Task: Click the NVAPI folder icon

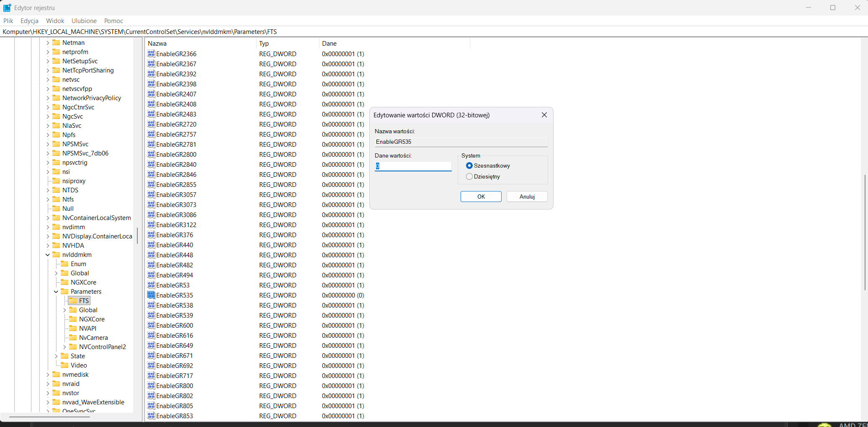Action: click(73, 328)
